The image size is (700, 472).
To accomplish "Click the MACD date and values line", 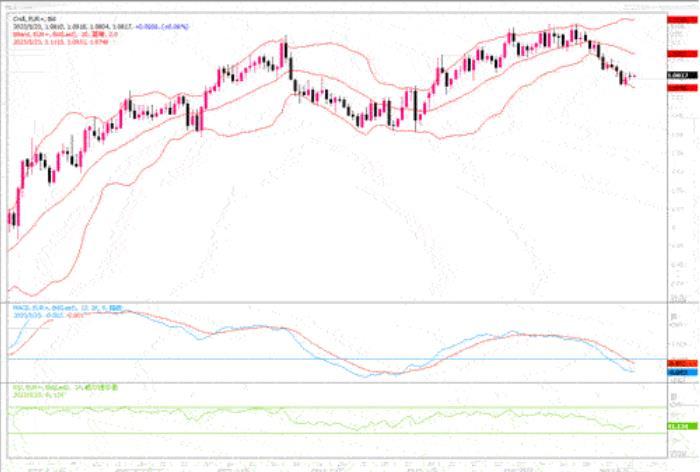I will click(49, 315).
